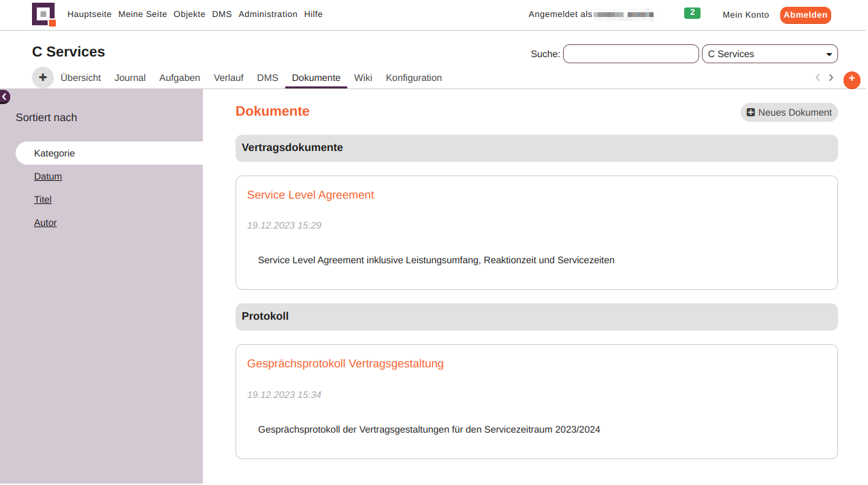Open the Gesprächsprotokoll Vertragsgestaltung document
This screenshot has height=485, width=868.
click(345, 363)
